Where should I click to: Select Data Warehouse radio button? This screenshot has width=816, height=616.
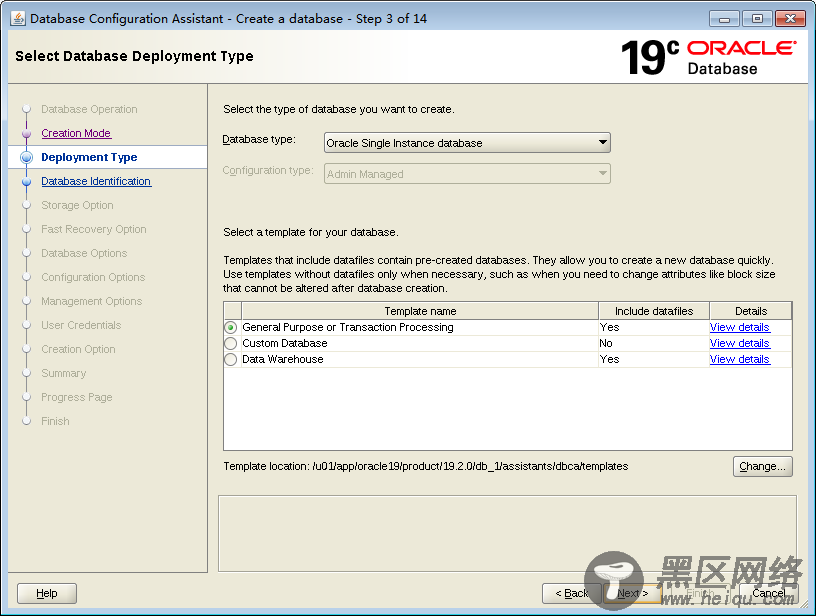coord(231,360)
